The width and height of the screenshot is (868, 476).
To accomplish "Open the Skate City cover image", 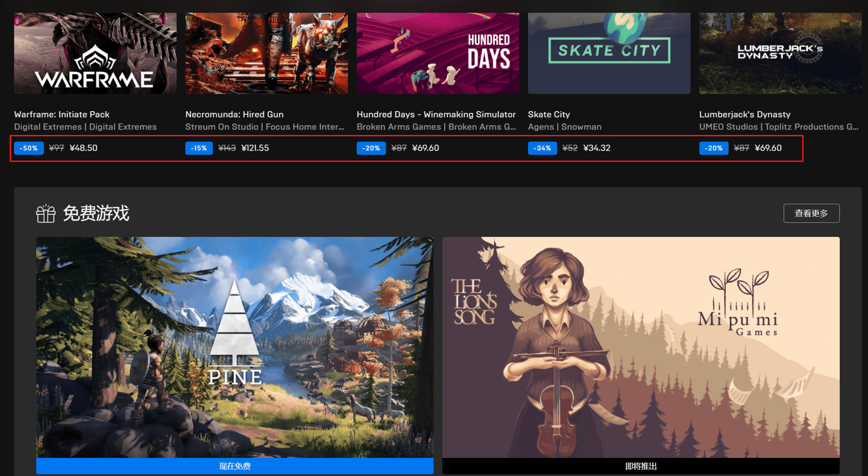I will [x=609, y=53].
